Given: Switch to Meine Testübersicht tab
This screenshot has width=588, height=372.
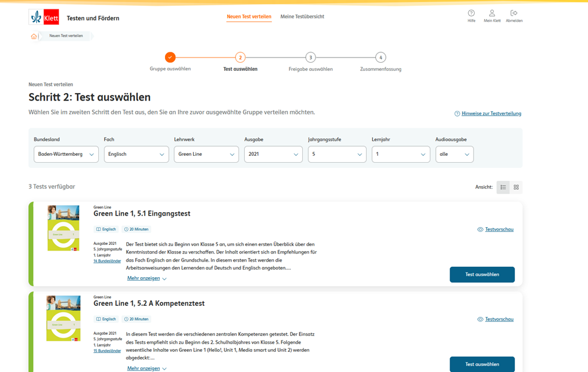Looking at the screenshot, I should click(302, 17).
